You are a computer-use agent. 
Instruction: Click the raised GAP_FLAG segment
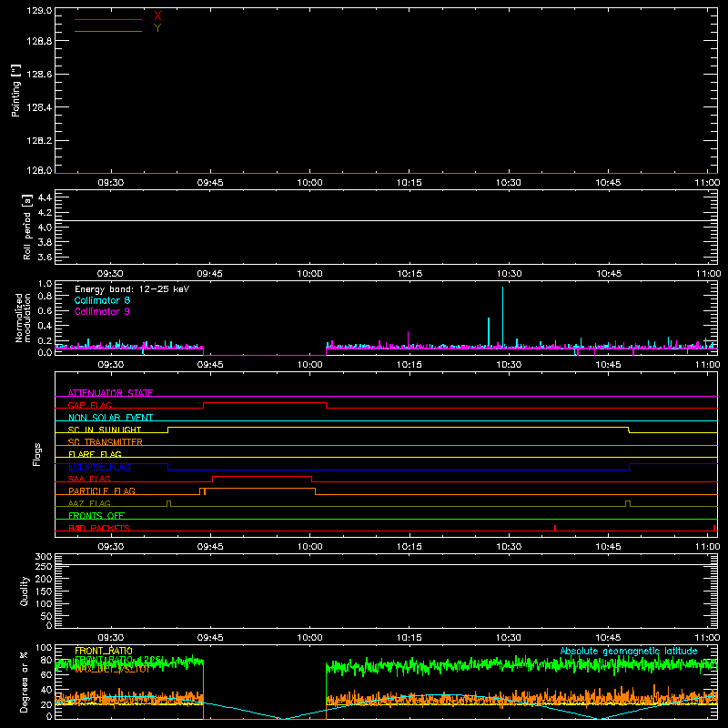tap(265, 402)
